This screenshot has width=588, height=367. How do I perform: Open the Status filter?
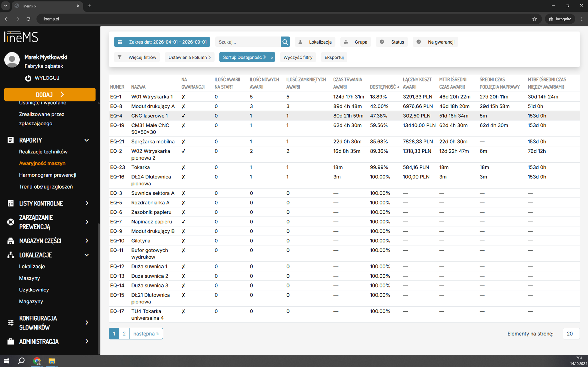click(392, 42)
